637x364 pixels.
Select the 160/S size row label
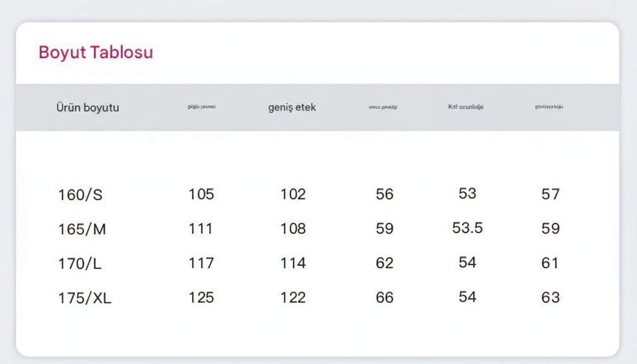80,195
